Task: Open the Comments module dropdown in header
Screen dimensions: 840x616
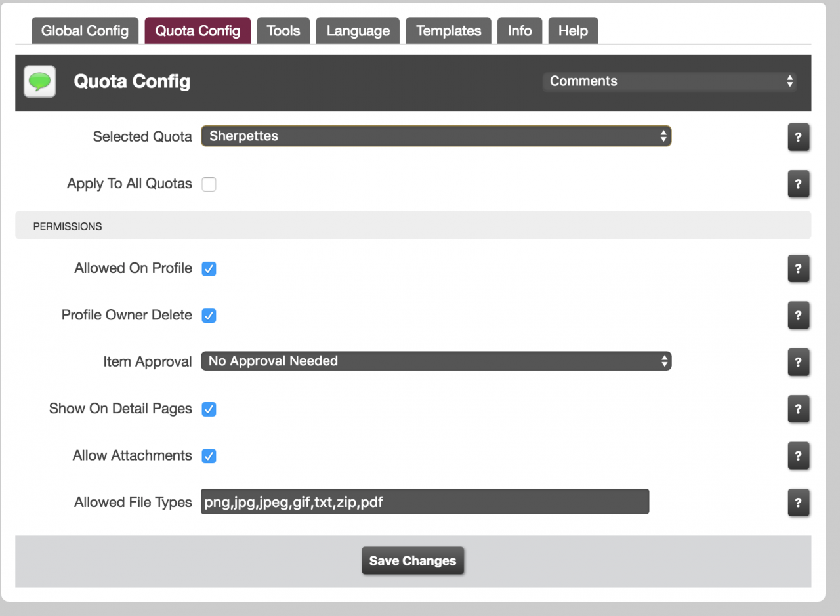Action: click(669, 81)
